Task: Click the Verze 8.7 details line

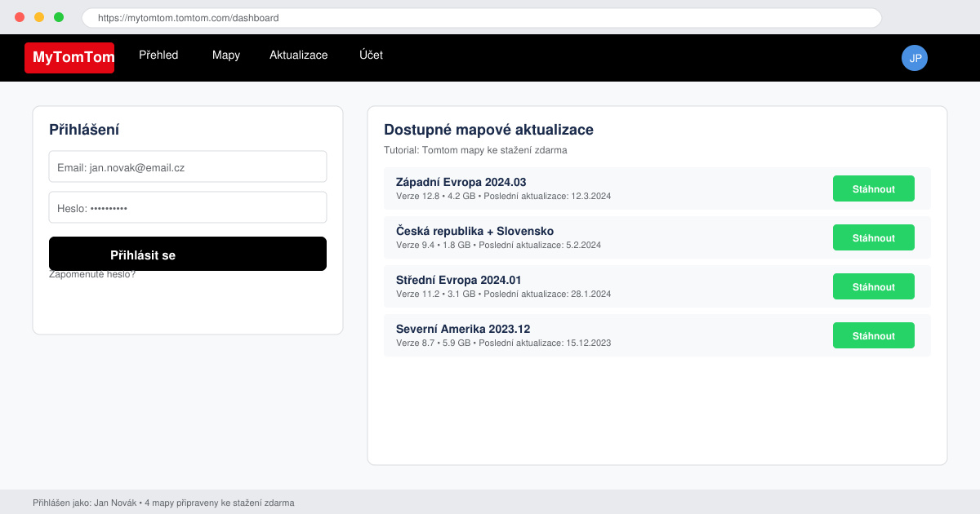Action: pos(504,343)
